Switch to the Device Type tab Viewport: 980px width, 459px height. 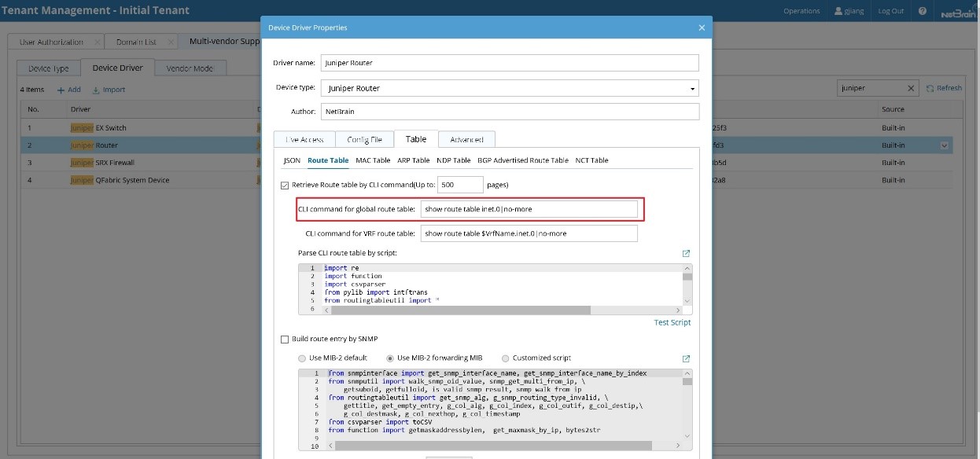click(50, 68)
